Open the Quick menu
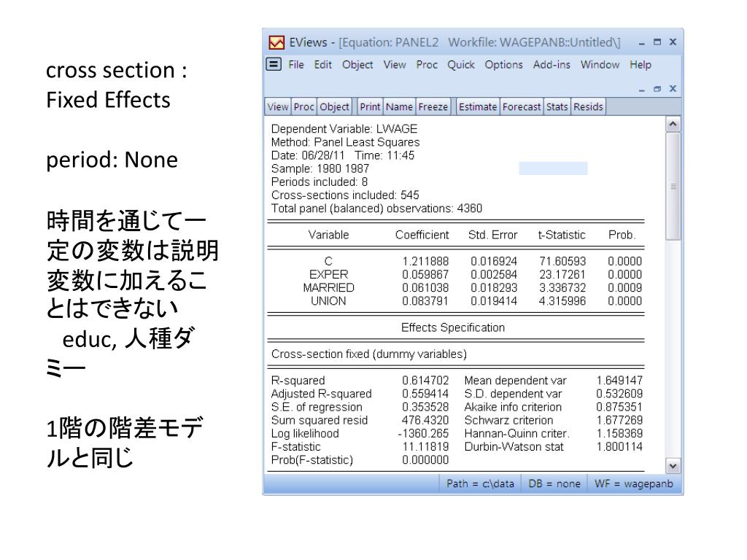Screen dimensions: 747x560 coord(461,65)
